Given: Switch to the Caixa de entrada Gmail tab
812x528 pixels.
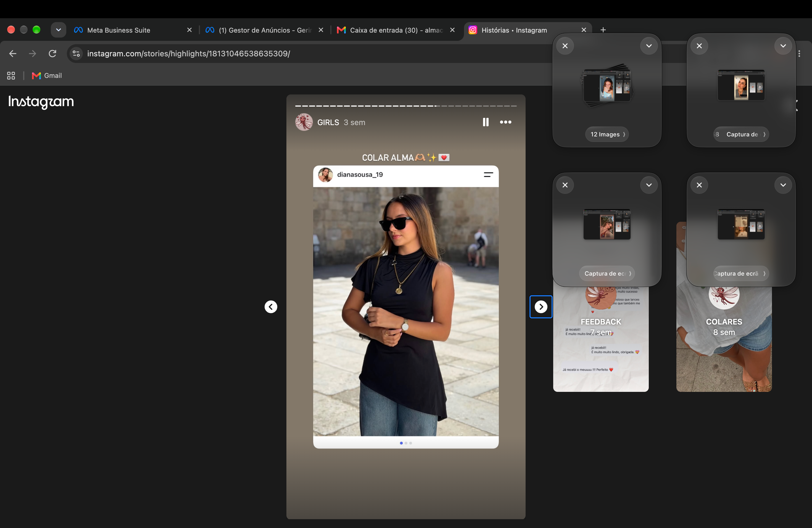Looking at the screenshot, I should [396, 30].
